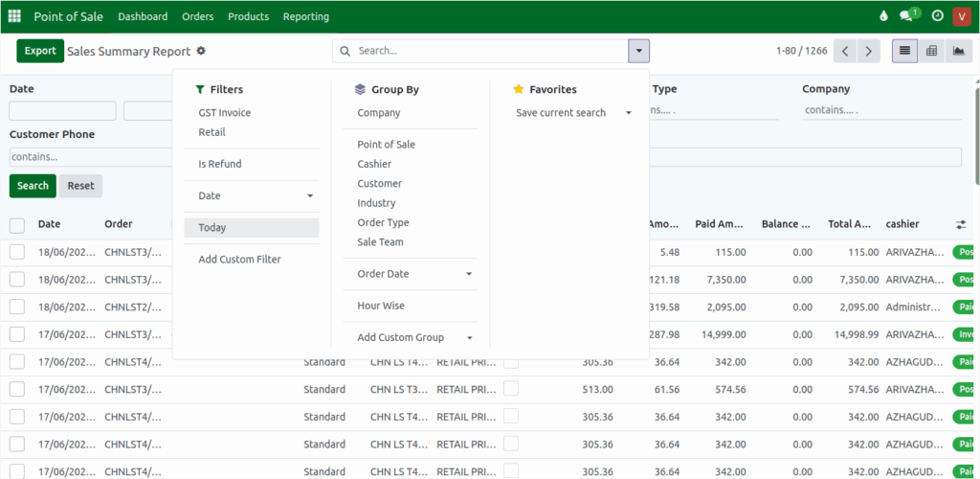Click the Customer Phone contains field

point(91,157)
